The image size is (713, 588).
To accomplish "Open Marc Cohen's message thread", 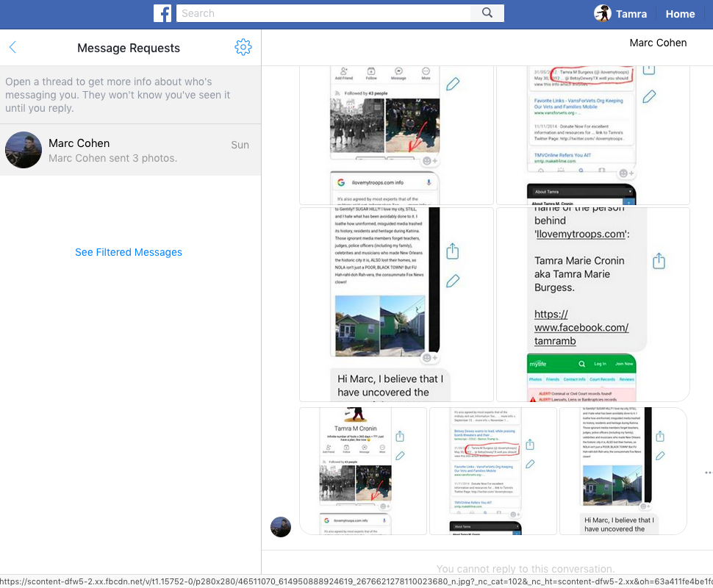I will click(131, 150).
